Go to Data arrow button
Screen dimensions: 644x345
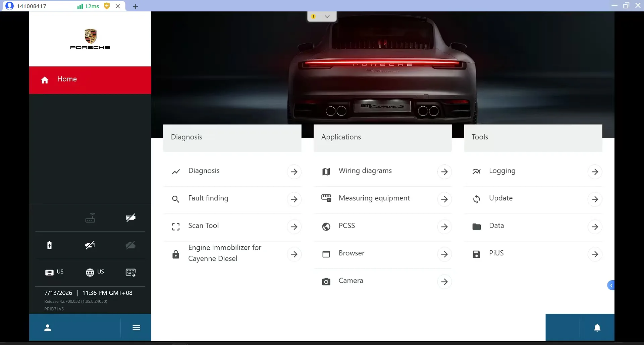pos(595,227)
